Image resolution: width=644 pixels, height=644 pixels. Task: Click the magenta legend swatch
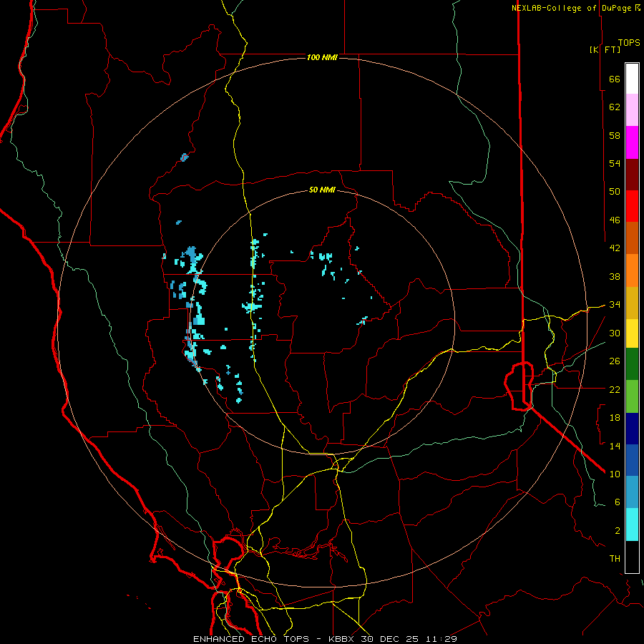632,142
